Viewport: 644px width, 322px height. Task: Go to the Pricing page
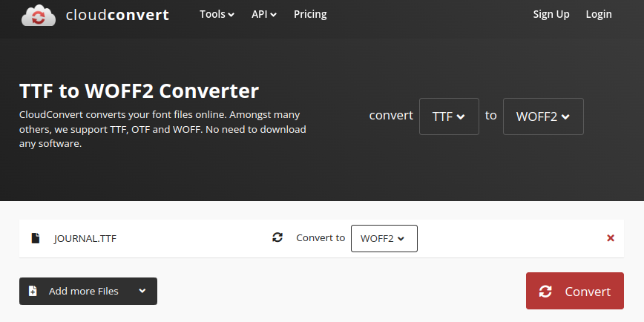click(x=310, y=14)
